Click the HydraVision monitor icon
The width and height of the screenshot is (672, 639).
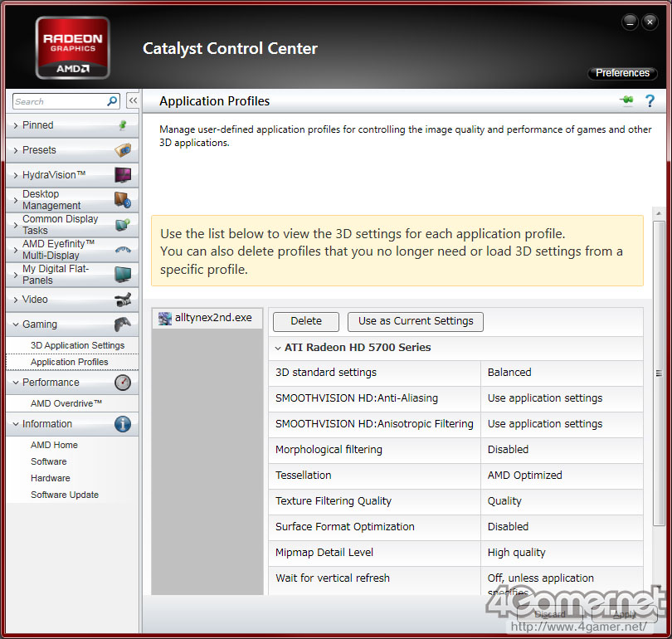click(122, 175)
